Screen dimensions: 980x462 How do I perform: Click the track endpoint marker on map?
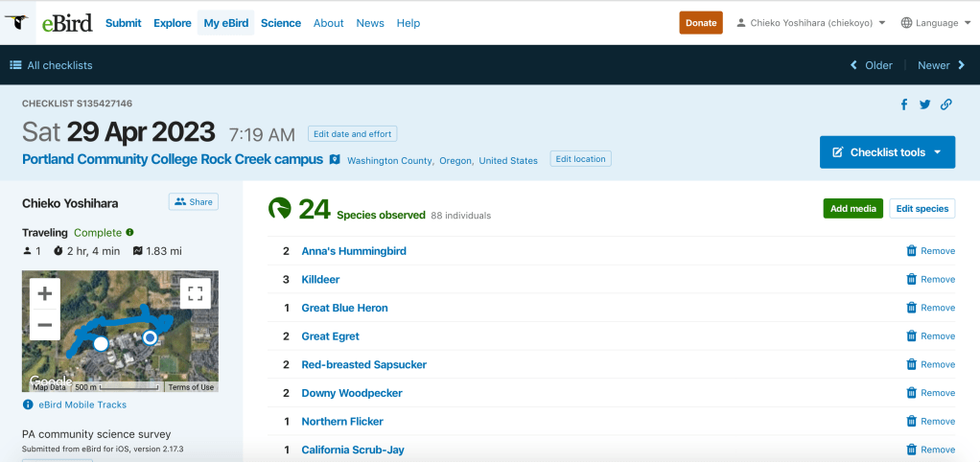[150, 337]
